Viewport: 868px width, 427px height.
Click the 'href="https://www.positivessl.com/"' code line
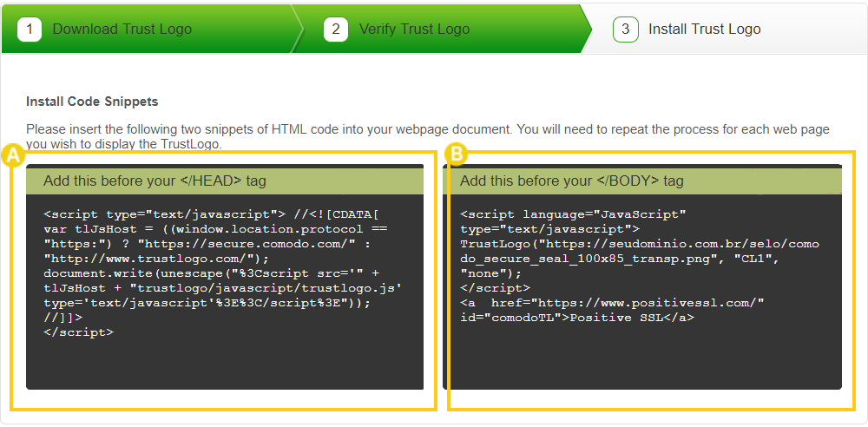point(613,303)
